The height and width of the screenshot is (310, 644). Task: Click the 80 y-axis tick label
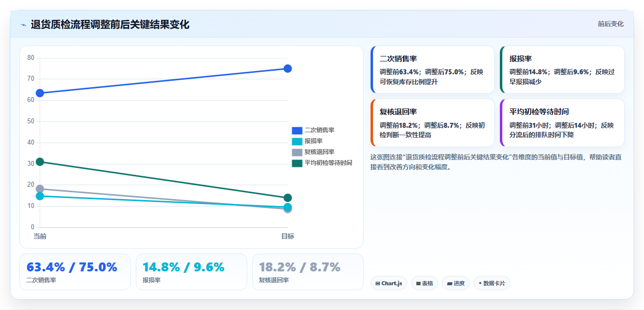[x=31, y=58]
